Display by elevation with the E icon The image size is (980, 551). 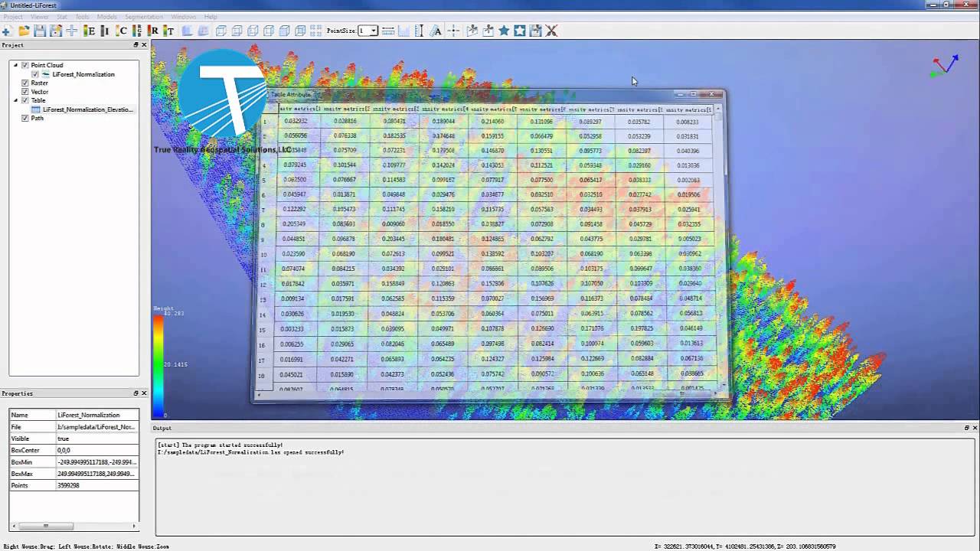coord(89,31)
